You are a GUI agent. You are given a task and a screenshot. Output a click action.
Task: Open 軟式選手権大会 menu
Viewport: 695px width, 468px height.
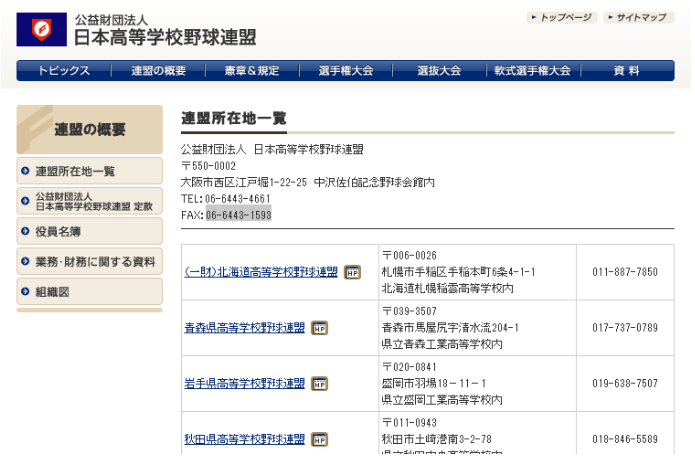533,70
